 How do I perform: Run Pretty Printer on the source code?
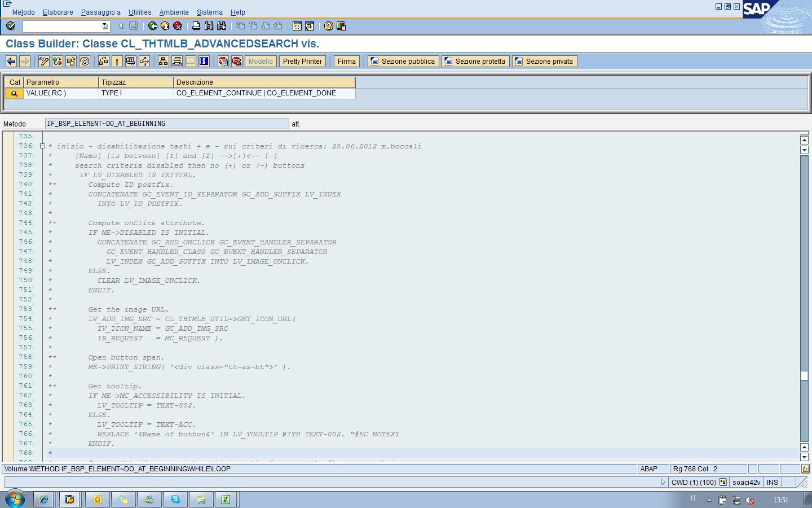coord(302,61)
